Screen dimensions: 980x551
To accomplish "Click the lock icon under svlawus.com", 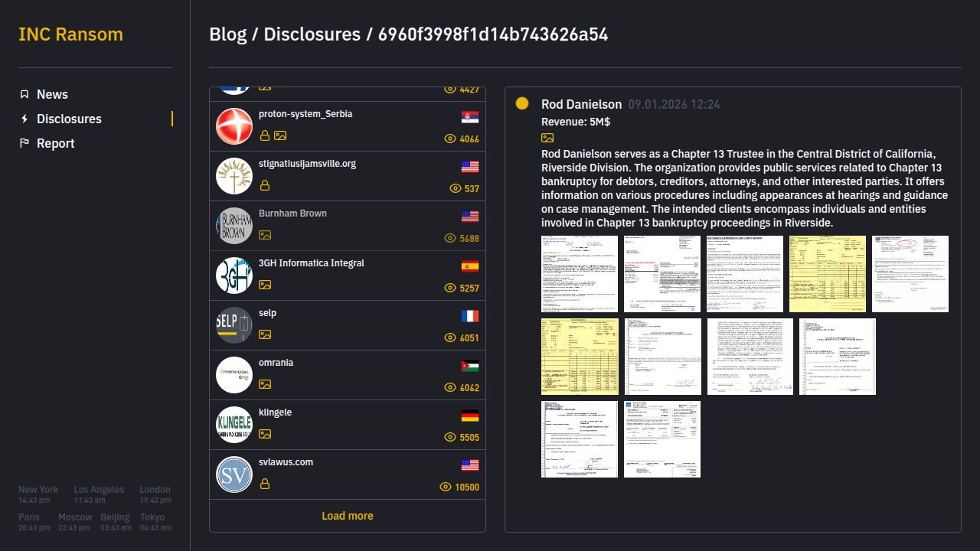I will 265,484.
